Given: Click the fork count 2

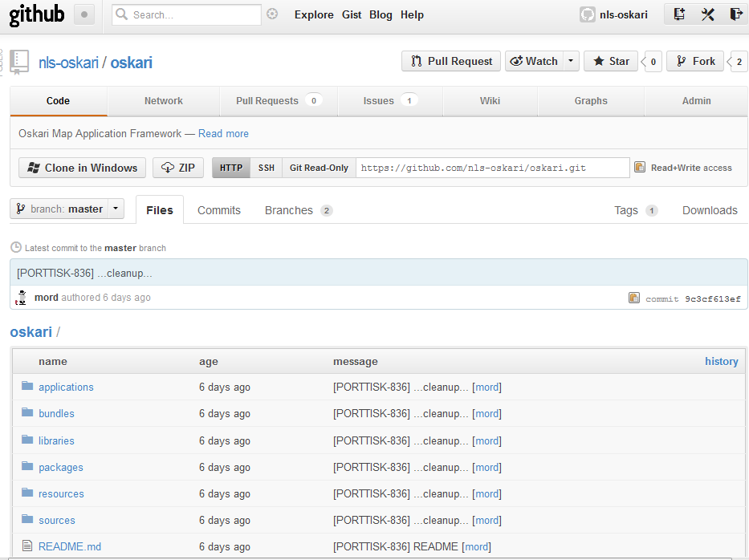Looking at the screenshot, I should (739, 61).
